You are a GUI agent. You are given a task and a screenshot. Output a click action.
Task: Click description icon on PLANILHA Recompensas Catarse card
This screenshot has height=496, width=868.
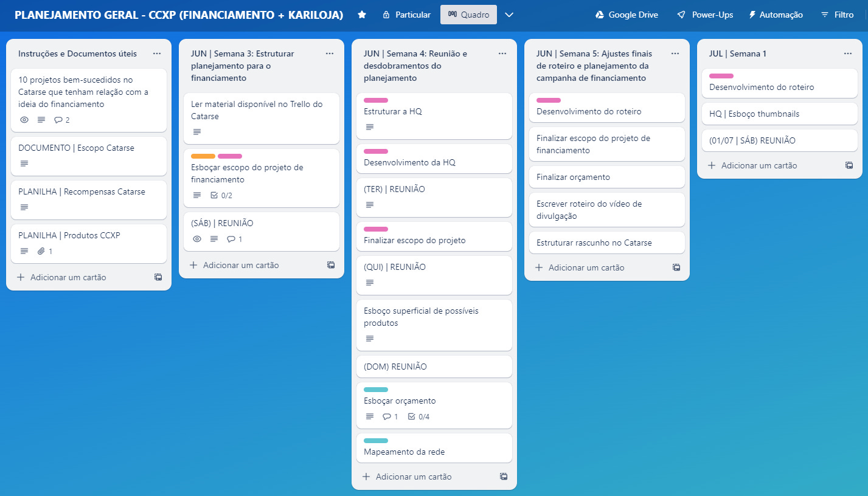pyautogui.click(x=24, y=207)
